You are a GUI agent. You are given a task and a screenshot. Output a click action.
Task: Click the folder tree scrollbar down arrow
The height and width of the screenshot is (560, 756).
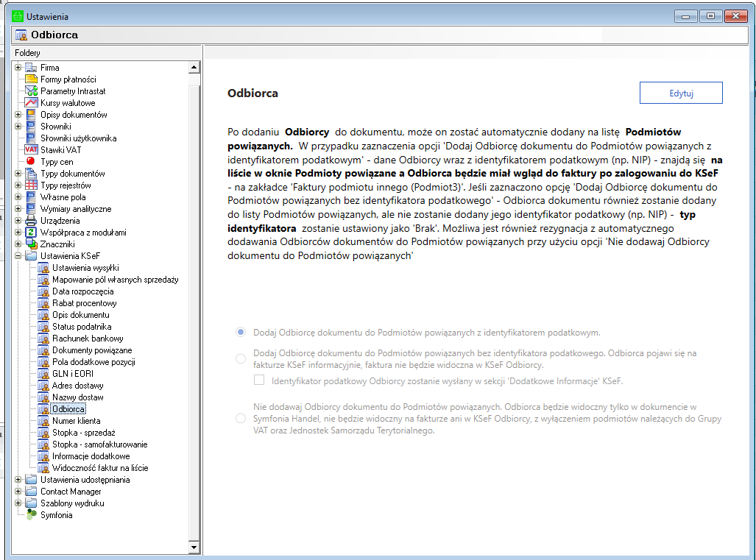[x=194, y=547]
